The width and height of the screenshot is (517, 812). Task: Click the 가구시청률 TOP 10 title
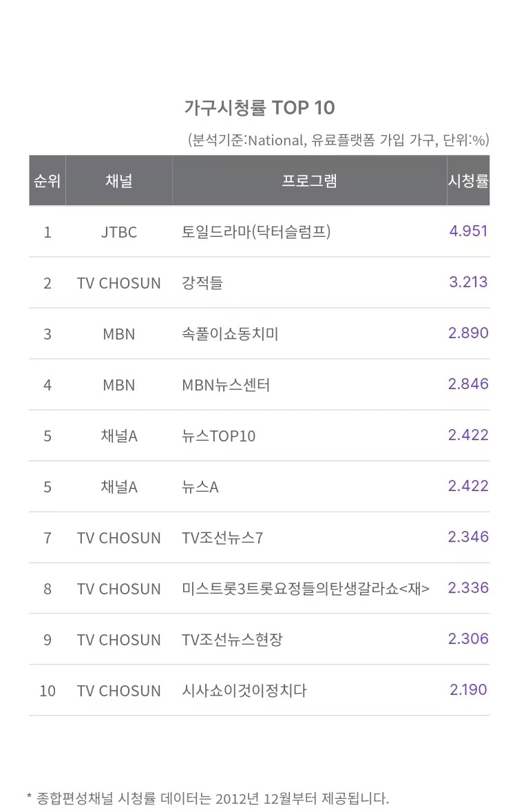coord(260,107)
